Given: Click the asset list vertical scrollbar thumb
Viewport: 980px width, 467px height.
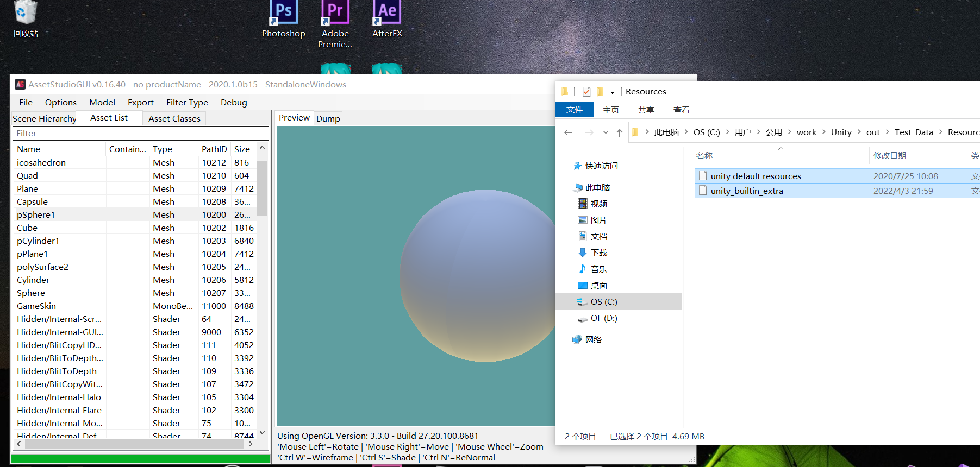Looking at the screenshot, I should (262, 187).
